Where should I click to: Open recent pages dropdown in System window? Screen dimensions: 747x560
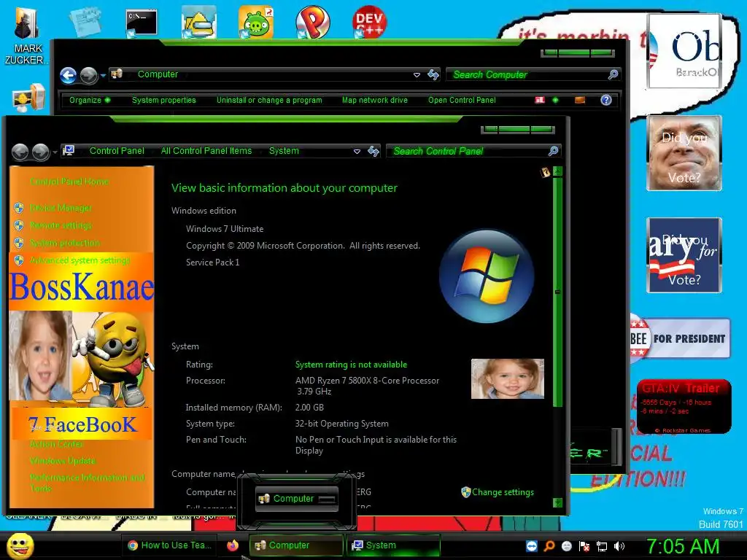(x=55, y=152)
